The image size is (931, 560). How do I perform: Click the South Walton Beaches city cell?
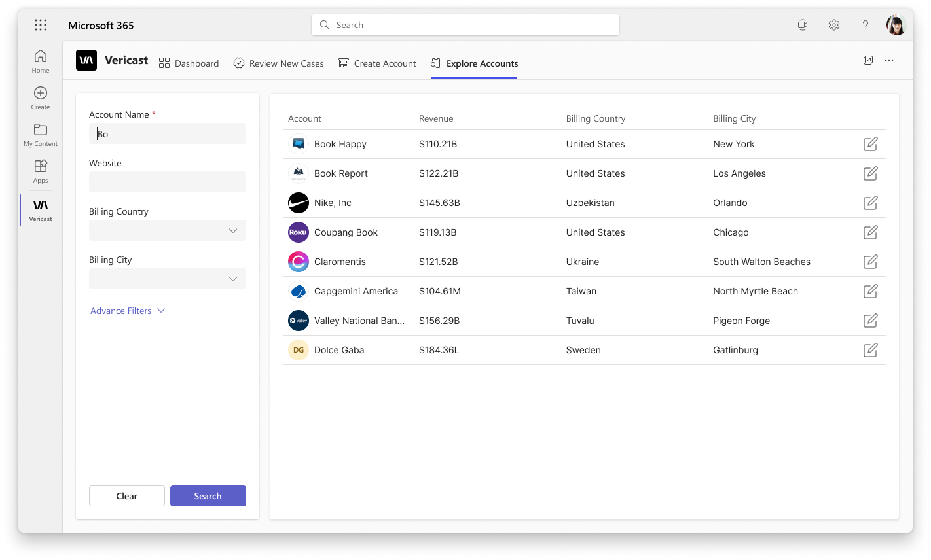(x=761, y=262)
